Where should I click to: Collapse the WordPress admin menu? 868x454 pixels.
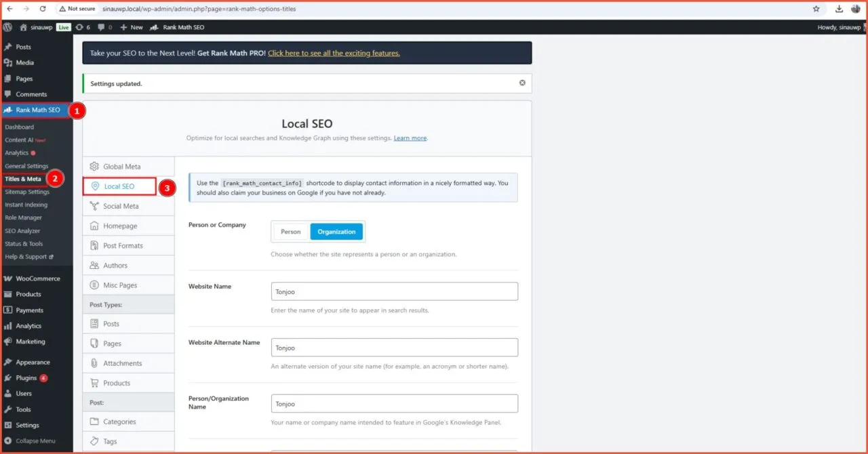click(35, 441)
